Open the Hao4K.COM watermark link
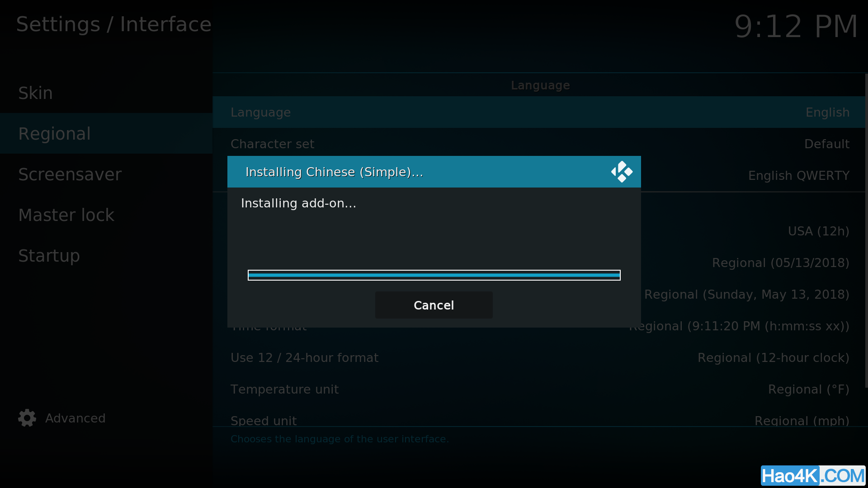This screenshot has width=868, height=488. tap(813, 476)
